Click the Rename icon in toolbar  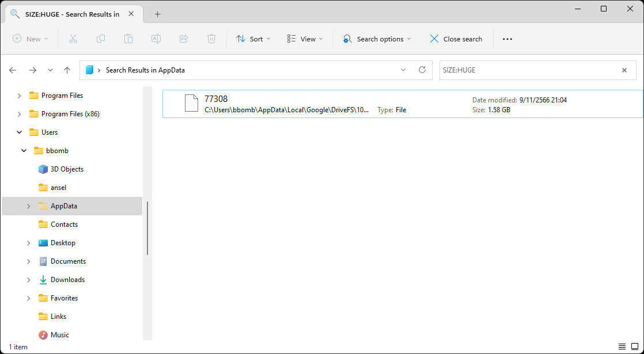pyautogui.click(x=156, y=39)
